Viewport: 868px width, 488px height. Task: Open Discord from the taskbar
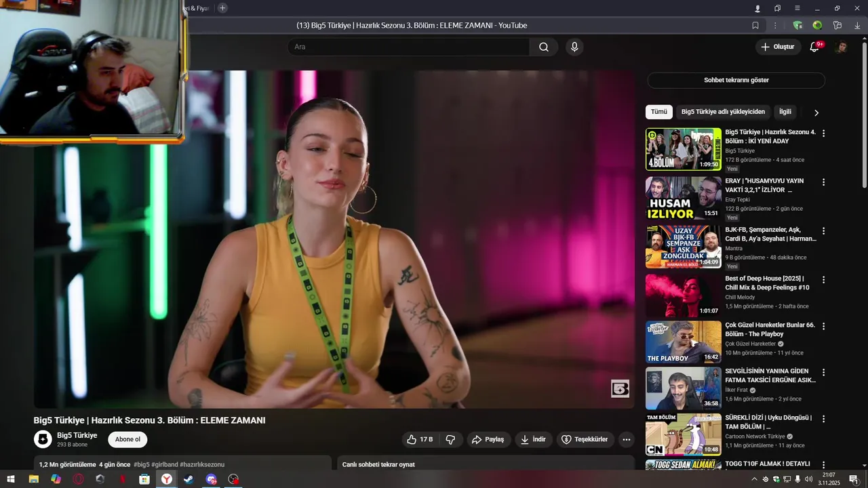(x=212, y=479)
